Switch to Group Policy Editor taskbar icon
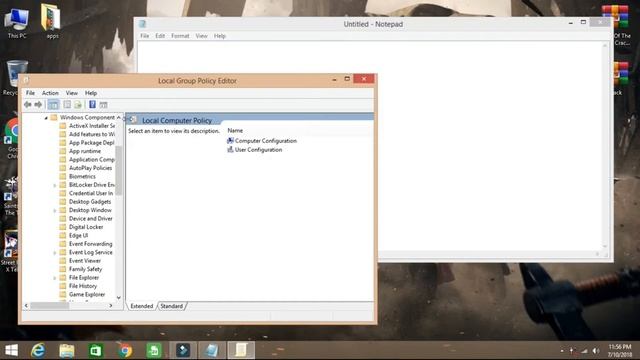Image resolution: width=640 pixels, height=360 pixels. [241, 350]
